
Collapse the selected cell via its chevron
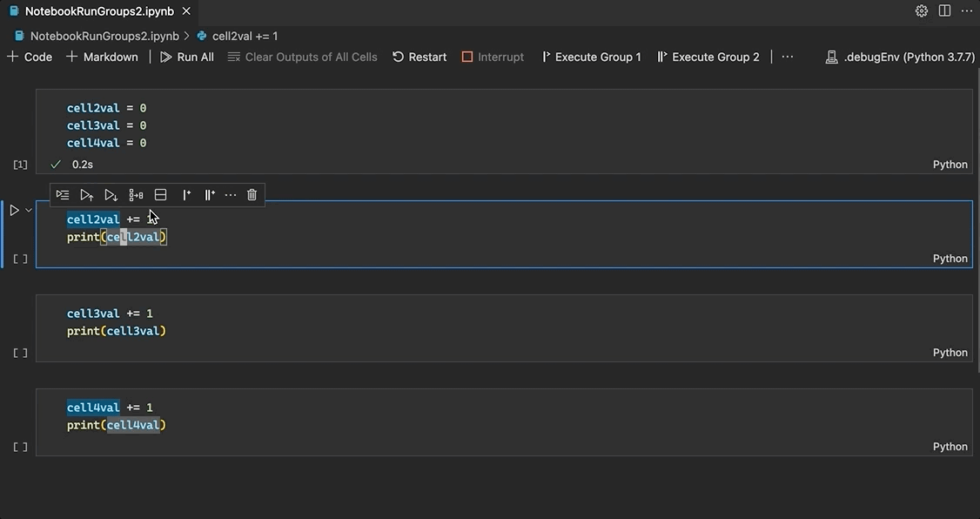coord(27,209)
